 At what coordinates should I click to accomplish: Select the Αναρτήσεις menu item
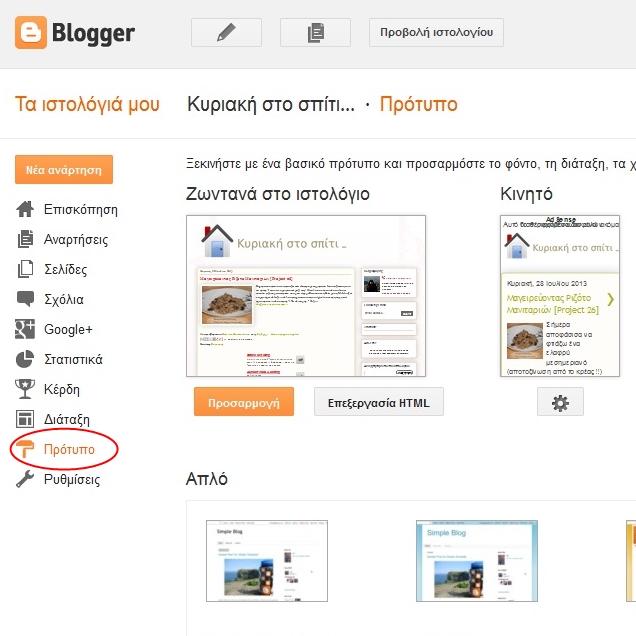tap(76, 240)
